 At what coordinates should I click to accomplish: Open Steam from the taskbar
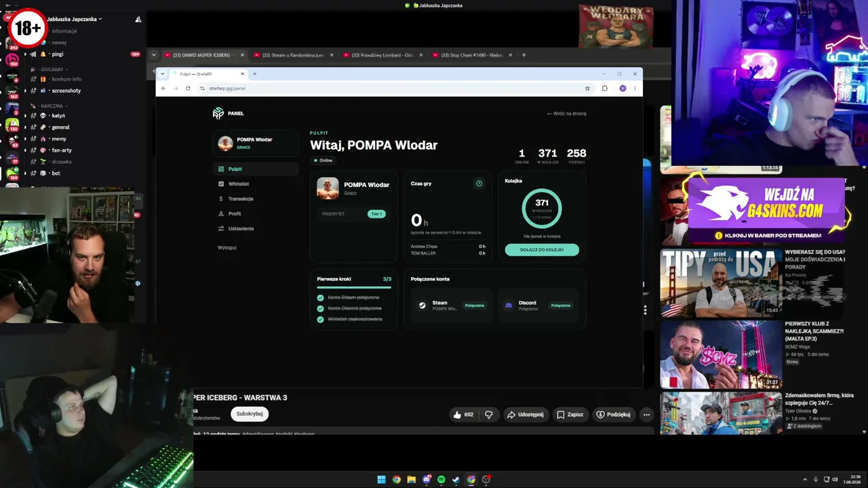click(456, 480)
